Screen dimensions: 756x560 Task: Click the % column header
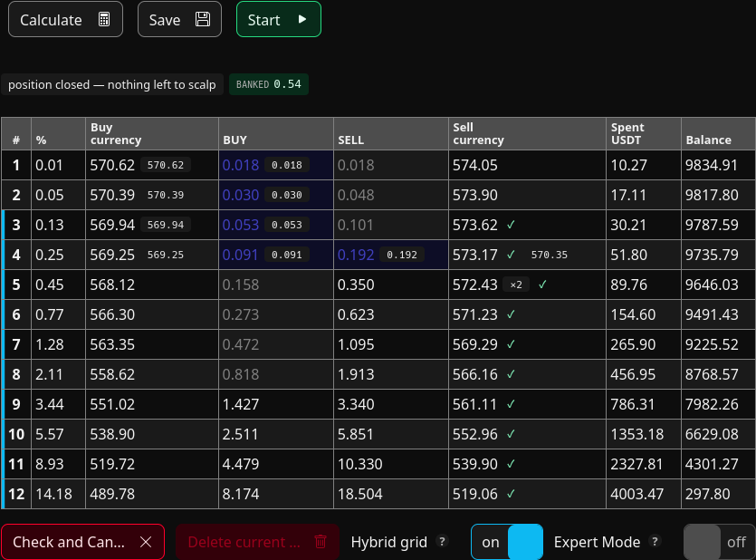(58, 133)
